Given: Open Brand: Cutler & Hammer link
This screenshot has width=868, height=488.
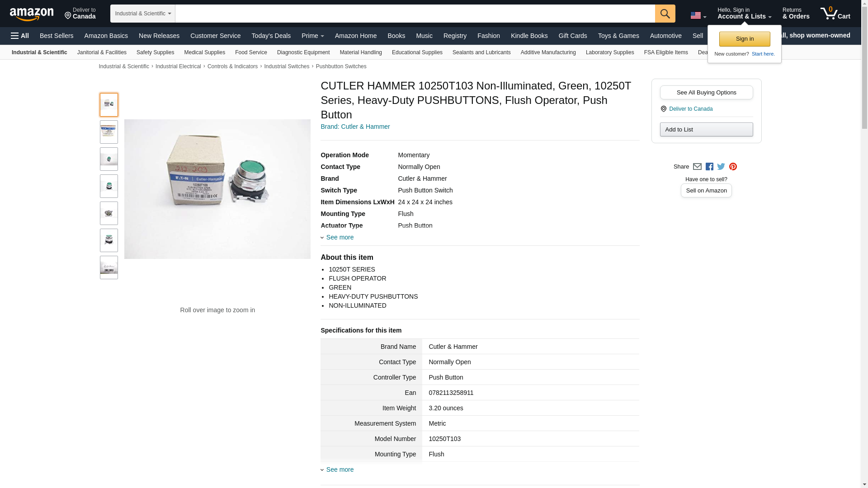Looking at the screenshot, I should (355, 127).
